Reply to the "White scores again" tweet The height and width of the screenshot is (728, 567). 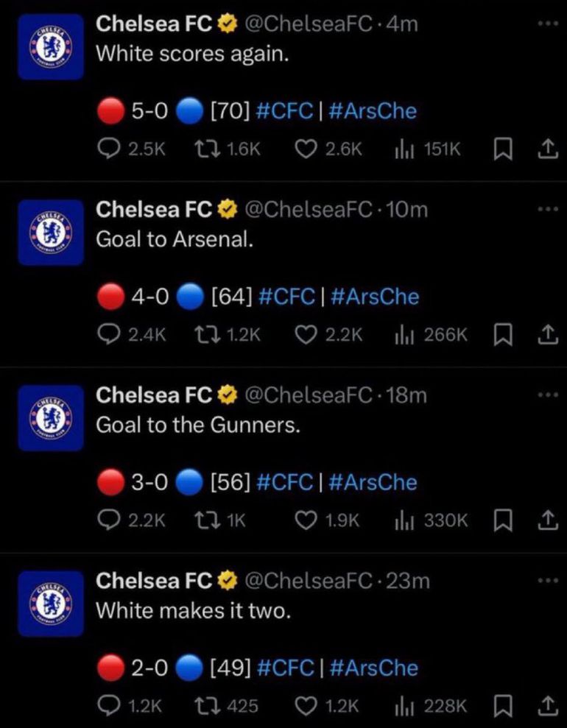tap(109, 149)
